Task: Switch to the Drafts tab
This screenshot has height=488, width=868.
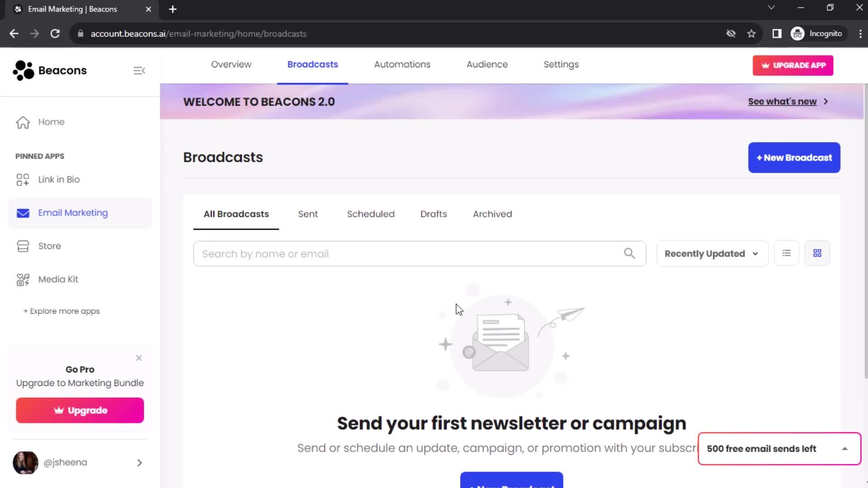Action: (434, 214)
